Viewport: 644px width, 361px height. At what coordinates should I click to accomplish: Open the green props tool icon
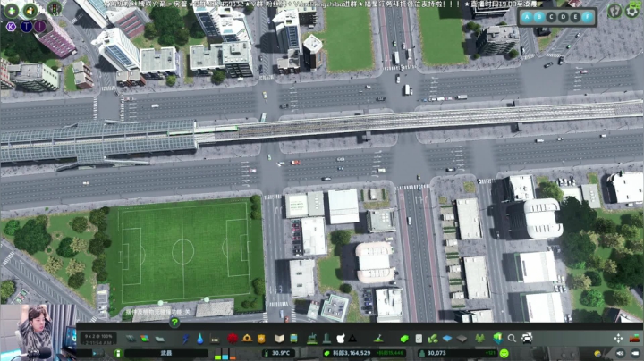click(433, 339)
